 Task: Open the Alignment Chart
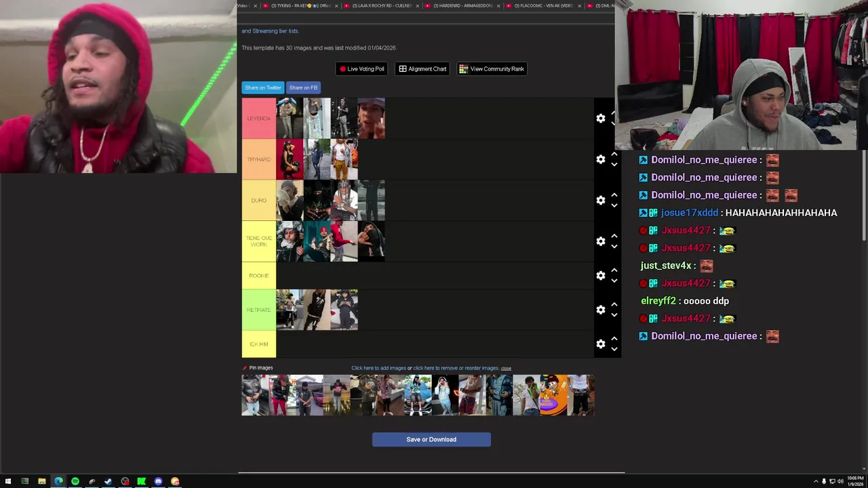click(422, 69)
